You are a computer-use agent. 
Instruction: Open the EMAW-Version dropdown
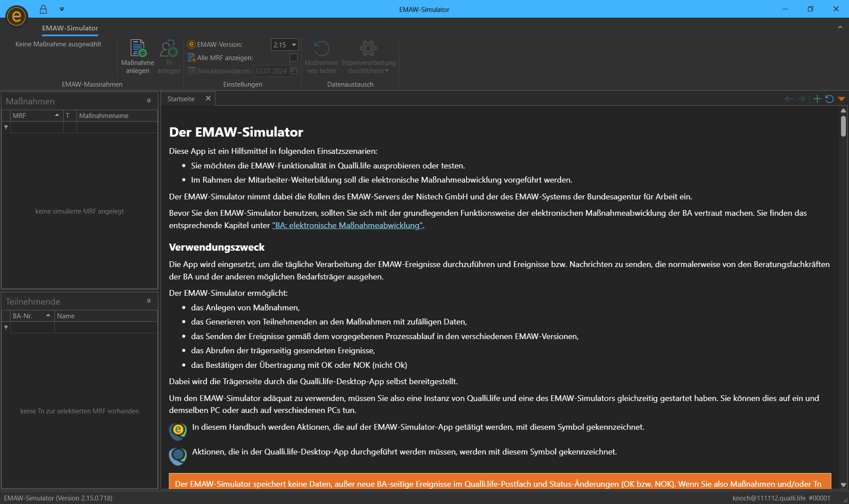pyautogui.click(x=294, y=45)
